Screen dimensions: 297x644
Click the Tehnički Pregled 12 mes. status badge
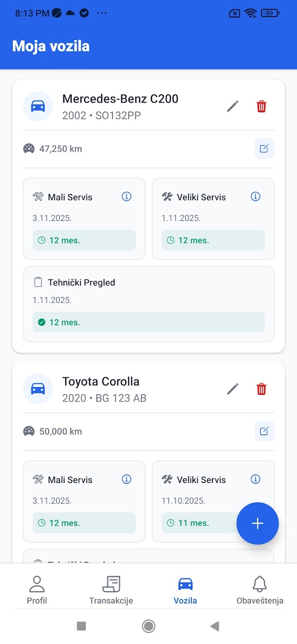pos(148,322)
